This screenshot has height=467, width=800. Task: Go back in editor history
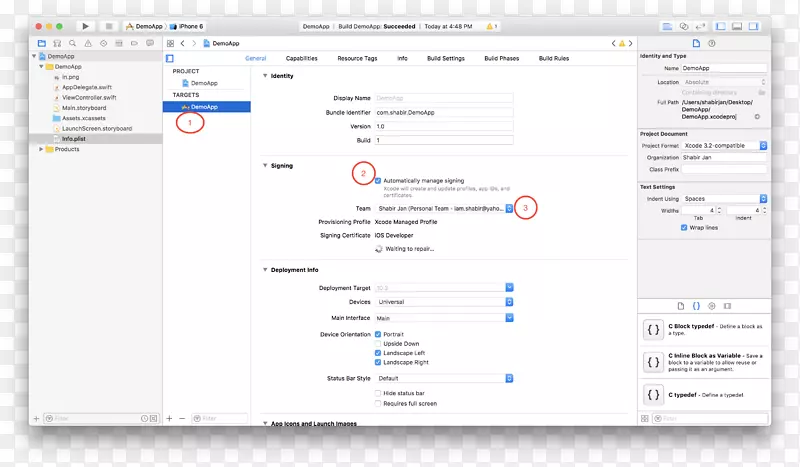click(183, 43)
